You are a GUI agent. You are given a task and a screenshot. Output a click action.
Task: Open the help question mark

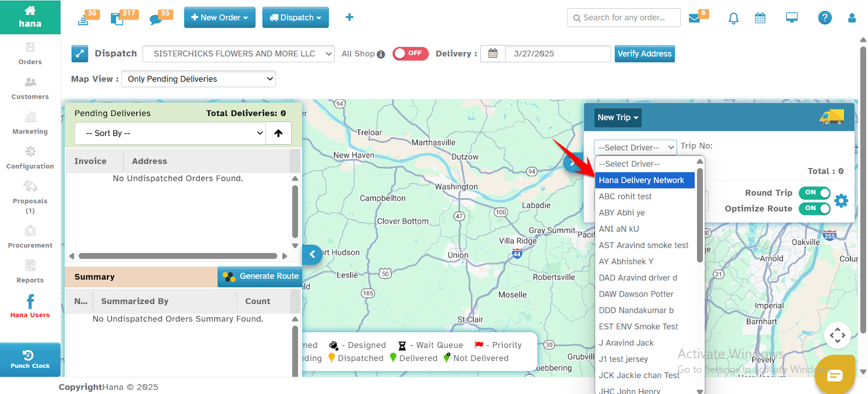pos(825,18)
